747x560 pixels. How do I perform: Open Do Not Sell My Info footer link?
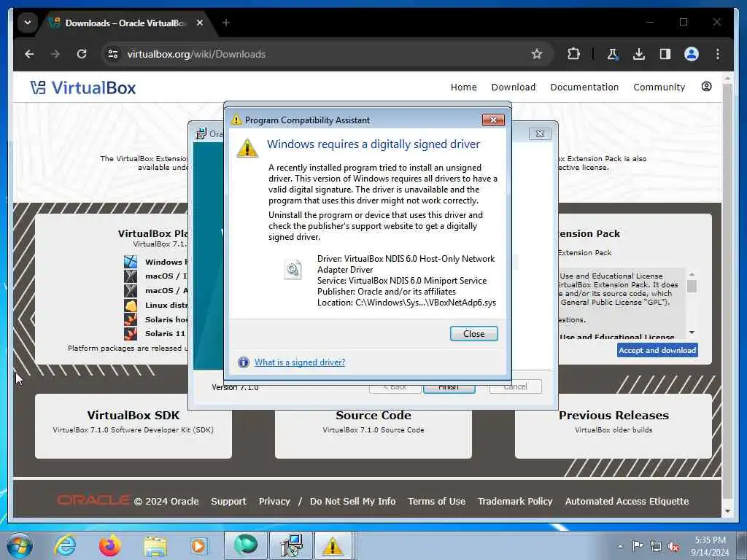tap(352, 502)
